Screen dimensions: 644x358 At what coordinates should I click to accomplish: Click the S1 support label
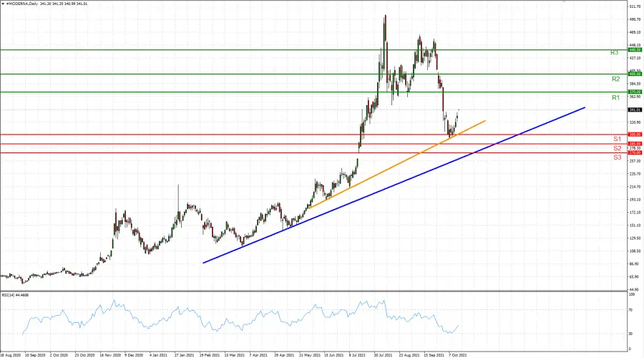618,139
